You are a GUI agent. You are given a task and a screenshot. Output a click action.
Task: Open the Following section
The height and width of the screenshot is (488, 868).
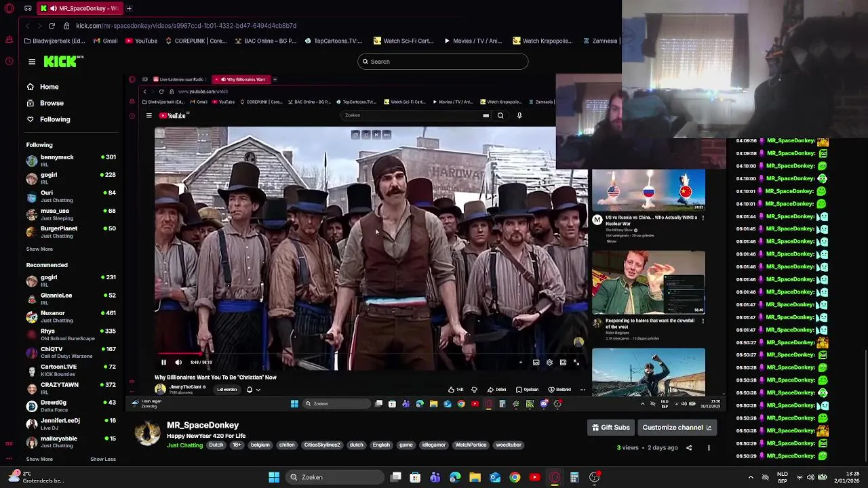pyautogui.click(x=49, y=119)
